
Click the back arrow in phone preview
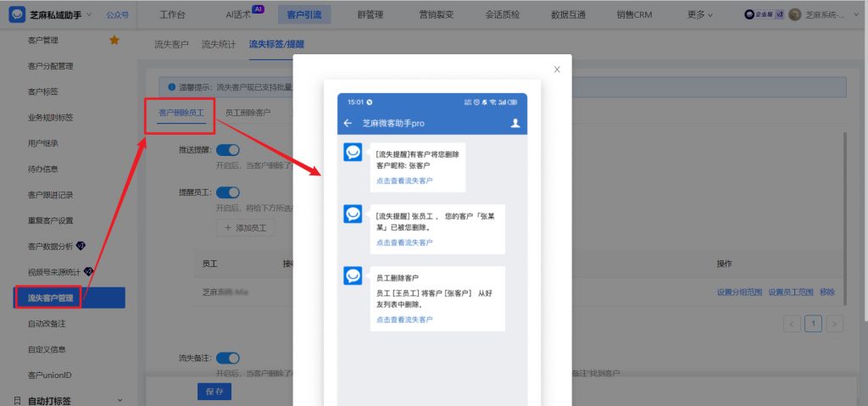click(348, 124)
